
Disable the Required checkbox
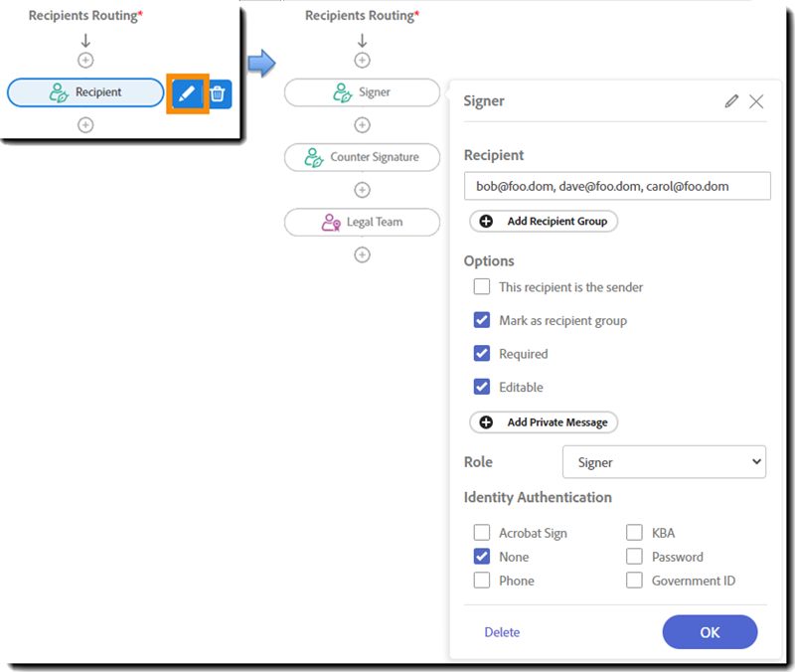pos(482,353)
